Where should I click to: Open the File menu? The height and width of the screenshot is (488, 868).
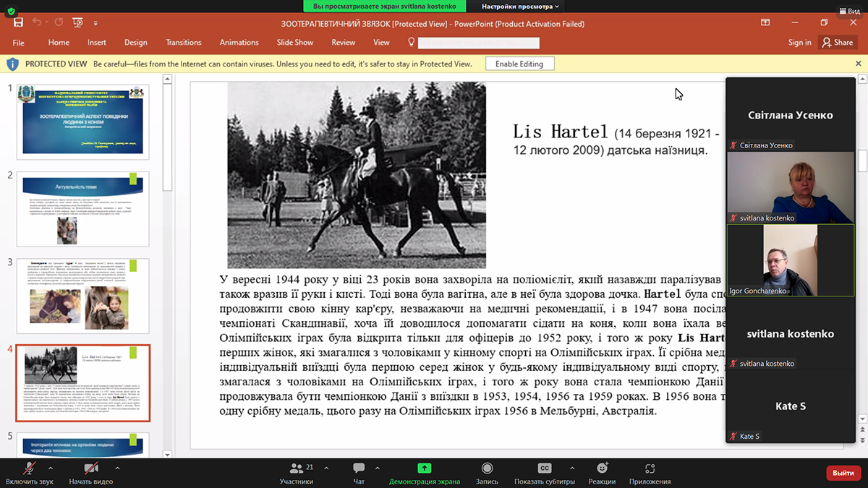tap(19, 43)
